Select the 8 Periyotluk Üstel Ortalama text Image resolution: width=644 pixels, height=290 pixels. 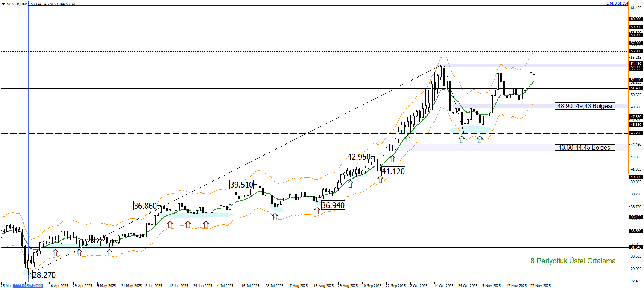(x=573, y=261)
